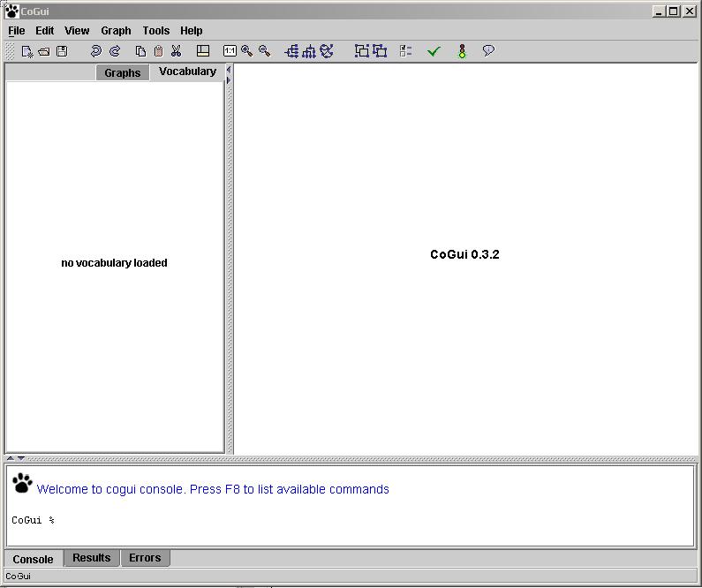The width and height of the screenshot is (702, 588).
Task: Click the traffic light icon
Action: click(x=462, y=51)
